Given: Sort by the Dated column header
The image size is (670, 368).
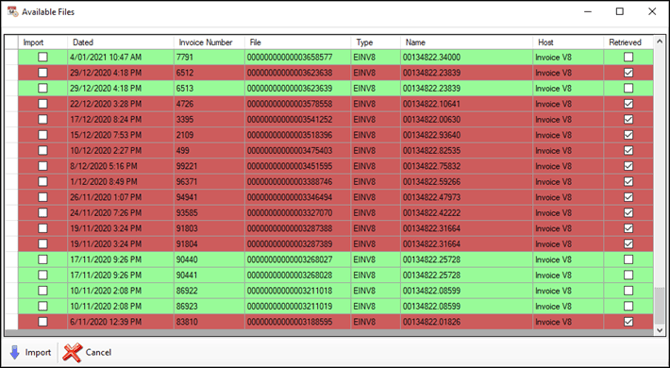Looking at the screenshot, I should point(120,42).
